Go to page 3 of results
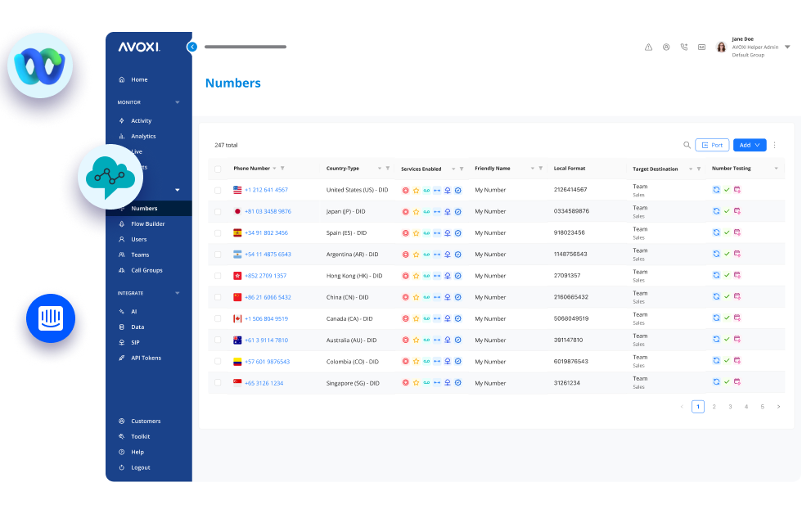The width and height of the screenshot is (802, 532). click(730, 406)
